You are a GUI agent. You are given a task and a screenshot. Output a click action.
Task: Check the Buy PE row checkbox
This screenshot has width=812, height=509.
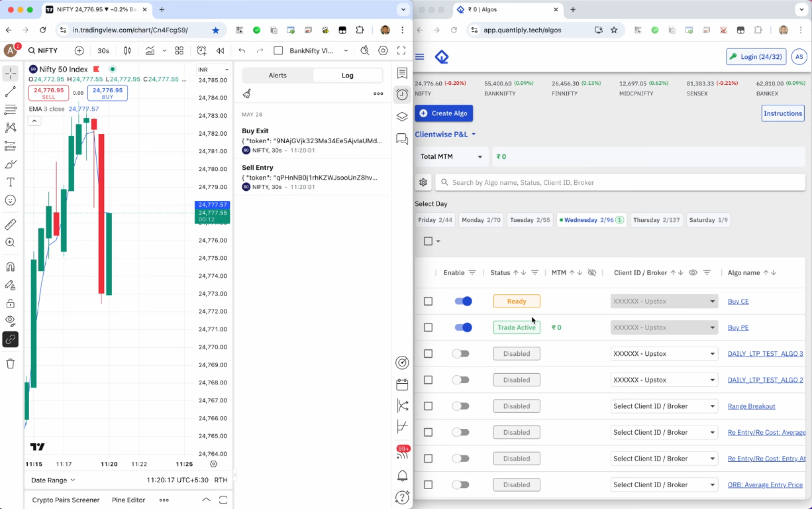[428, 327]
